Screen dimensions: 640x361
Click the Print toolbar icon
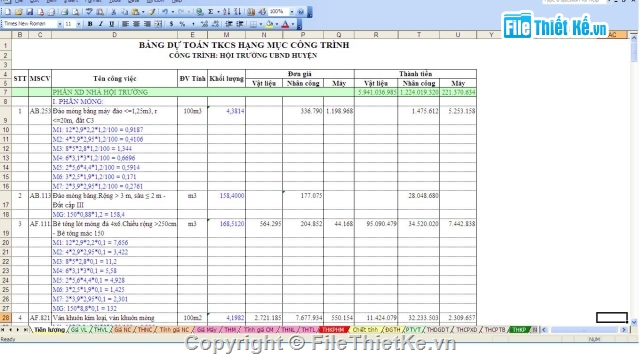pyautogui.click(x=64, y=12)
